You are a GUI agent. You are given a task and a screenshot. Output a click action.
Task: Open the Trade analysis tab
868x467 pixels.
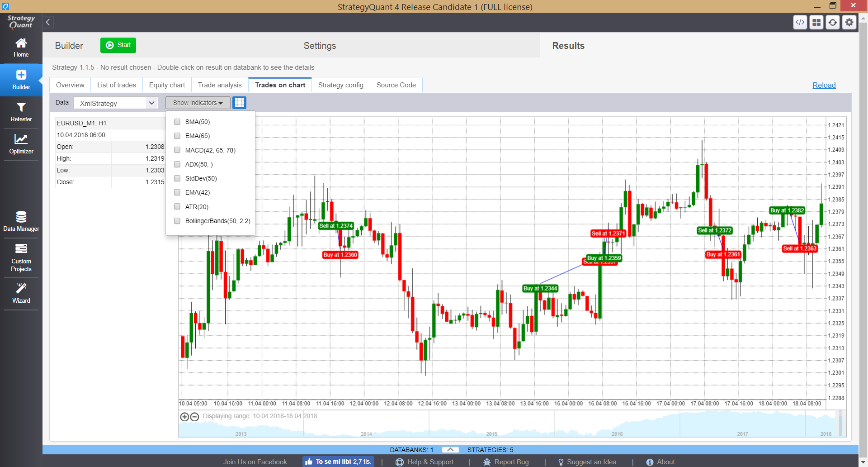click(220, 85)
